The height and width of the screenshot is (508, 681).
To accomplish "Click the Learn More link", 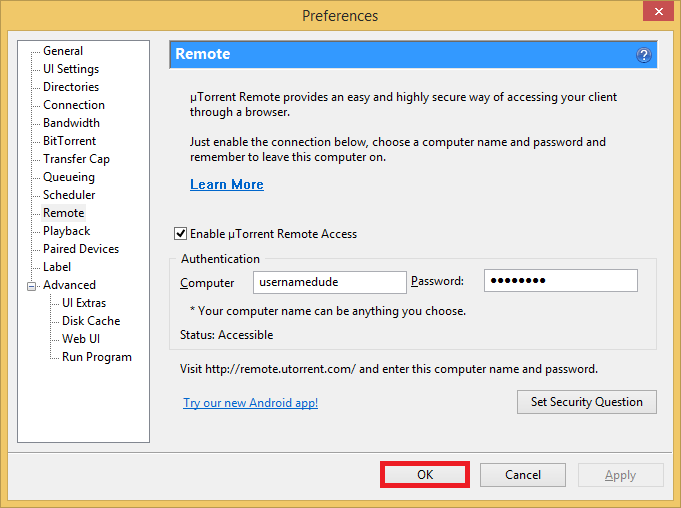I will (x=227, y=185).
